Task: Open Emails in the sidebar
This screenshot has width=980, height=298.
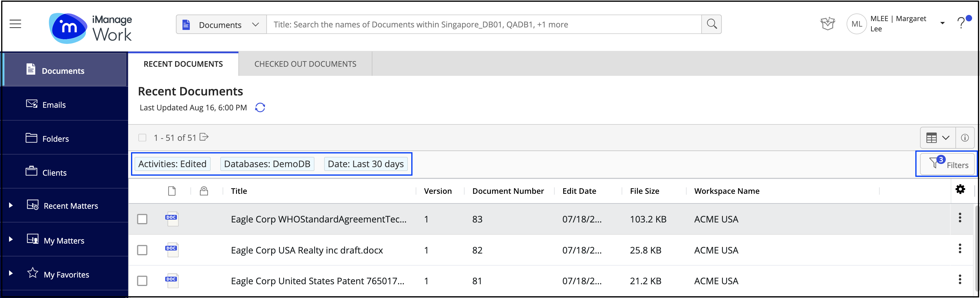Action: coord(54,105)
